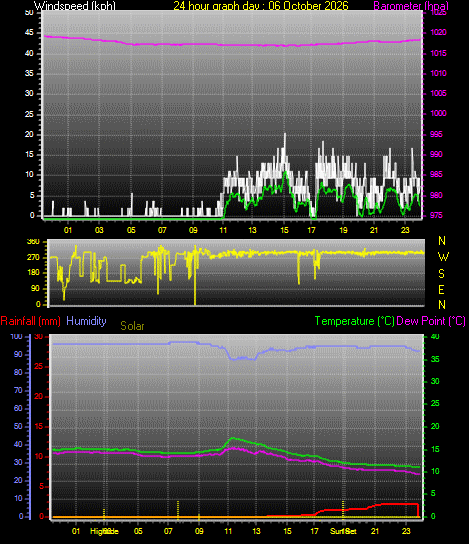Click the barometer scale value 985
469x544 pixels.
pos(436,175)
